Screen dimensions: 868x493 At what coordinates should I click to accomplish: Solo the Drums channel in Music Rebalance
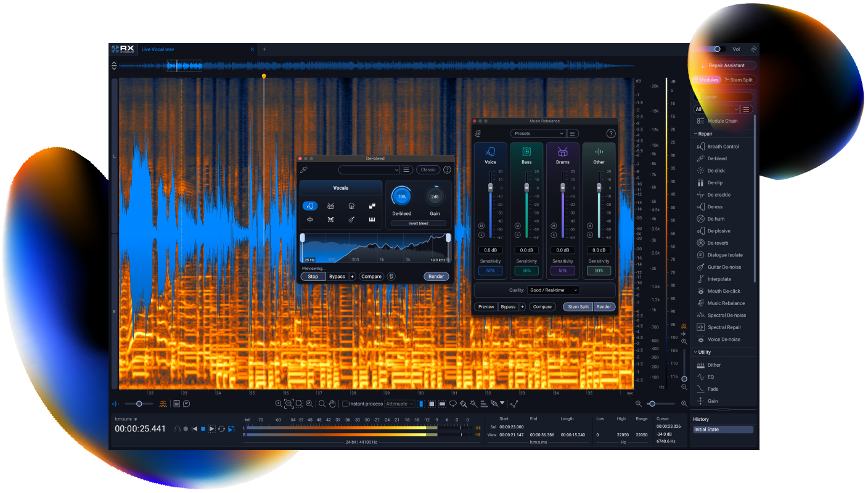pyautogui.click(x=554, y=234)
